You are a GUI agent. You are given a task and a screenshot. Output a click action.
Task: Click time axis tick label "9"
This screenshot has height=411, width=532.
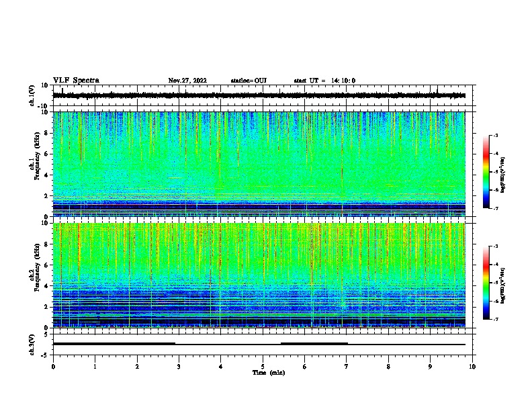tap(430, 367)
